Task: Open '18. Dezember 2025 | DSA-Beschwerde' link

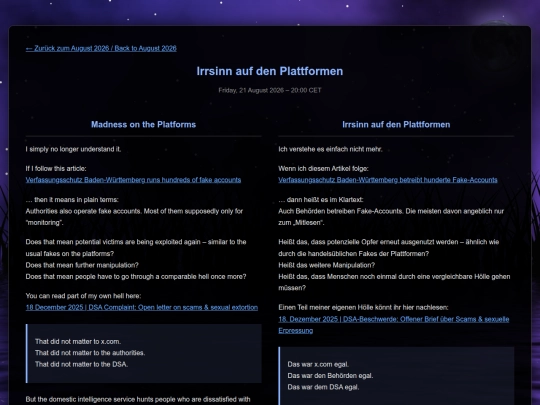Action: [394, 325]
